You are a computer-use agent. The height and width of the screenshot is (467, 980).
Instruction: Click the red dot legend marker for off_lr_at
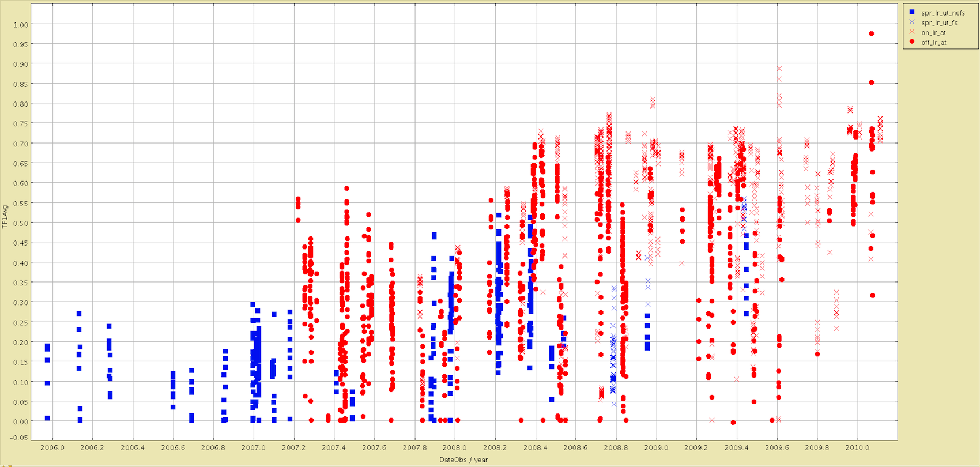(x=912, y=42)
